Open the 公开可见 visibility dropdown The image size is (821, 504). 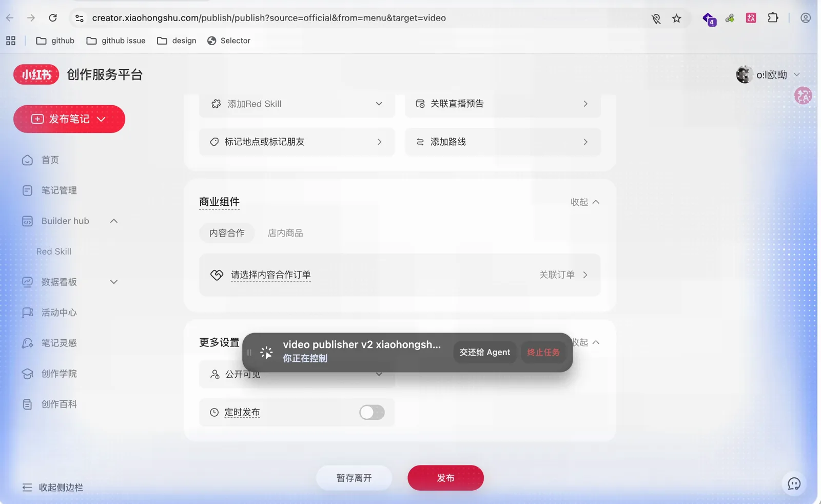tap(297, 374)
